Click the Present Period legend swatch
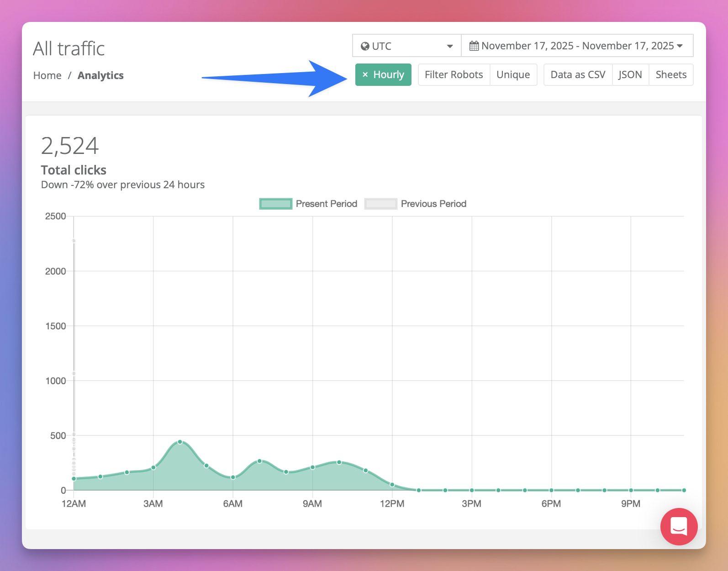728x571 pixels. pos(275,204)
